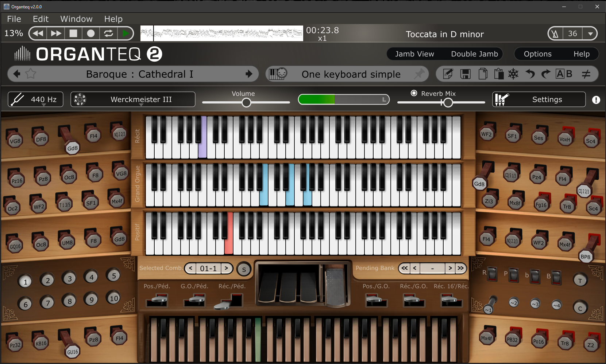Redo using the redo arrow icon
This screenshot has width=606, height=364.
coord(545,74)
